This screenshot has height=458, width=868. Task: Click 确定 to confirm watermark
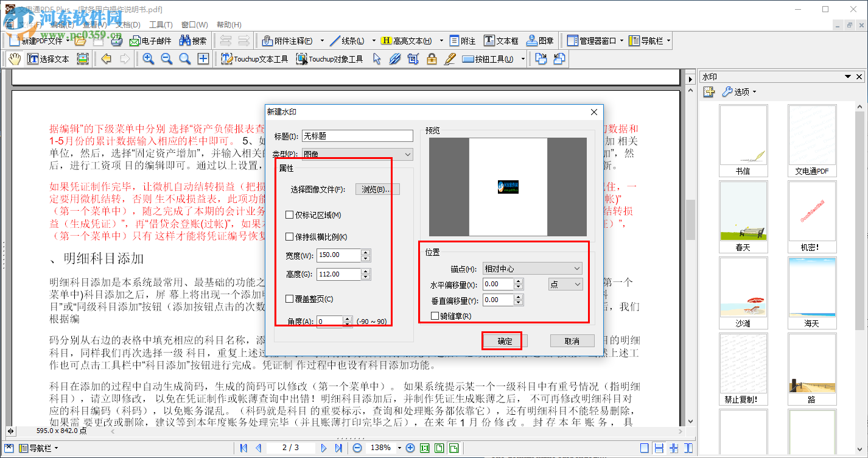(505, 341)
